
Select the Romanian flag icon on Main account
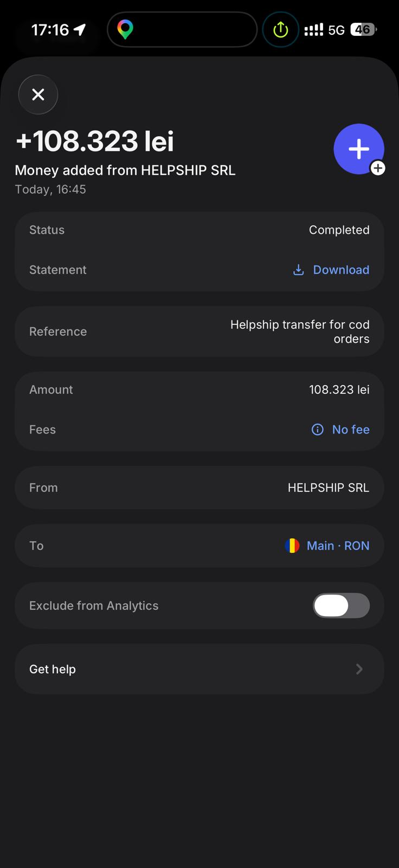point(293,545)
